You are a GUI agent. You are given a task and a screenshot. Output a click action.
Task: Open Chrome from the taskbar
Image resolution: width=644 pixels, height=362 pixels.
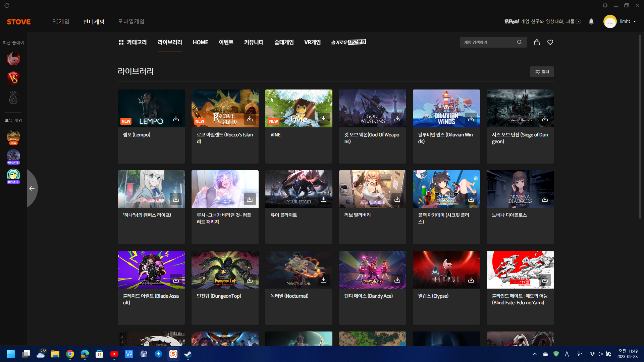[70, 354]
